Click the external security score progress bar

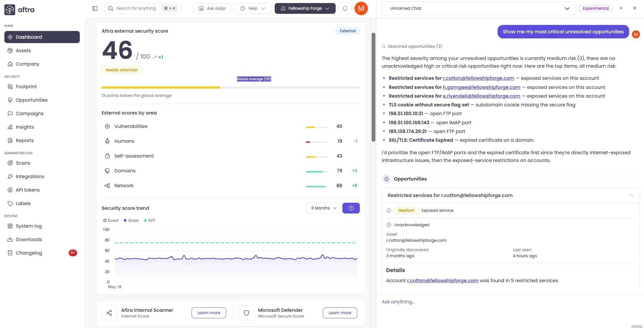tap(231, 88)
